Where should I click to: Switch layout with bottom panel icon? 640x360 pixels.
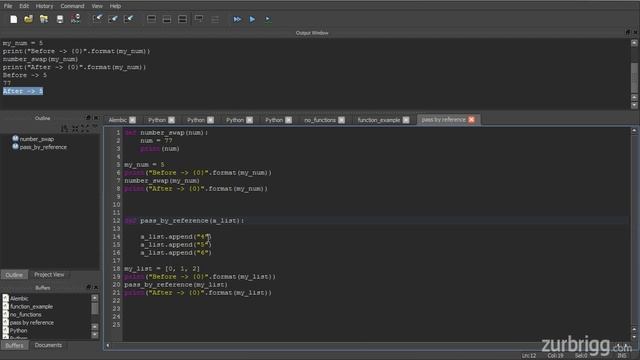[167, 19]
